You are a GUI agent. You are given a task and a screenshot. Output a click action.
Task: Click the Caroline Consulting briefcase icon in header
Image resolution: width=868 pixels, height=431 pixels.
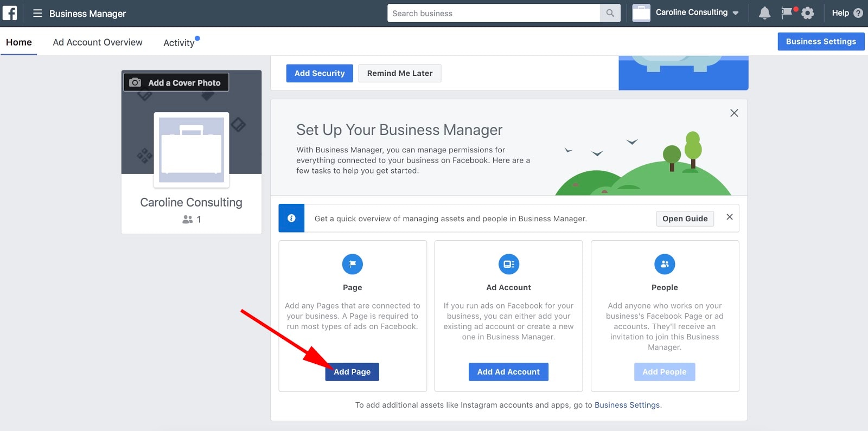[x=641, y=13]
